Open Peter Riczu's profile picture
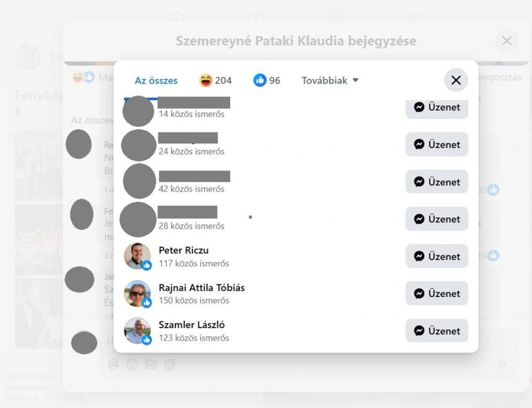 [x=137, y=256]
